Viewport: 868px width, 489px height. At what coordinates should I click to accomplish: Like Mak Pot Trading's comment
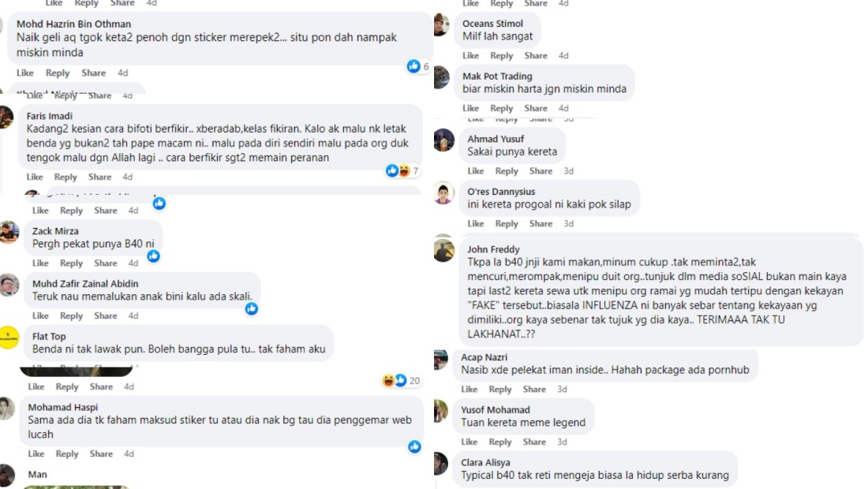(x=470, y=108)
